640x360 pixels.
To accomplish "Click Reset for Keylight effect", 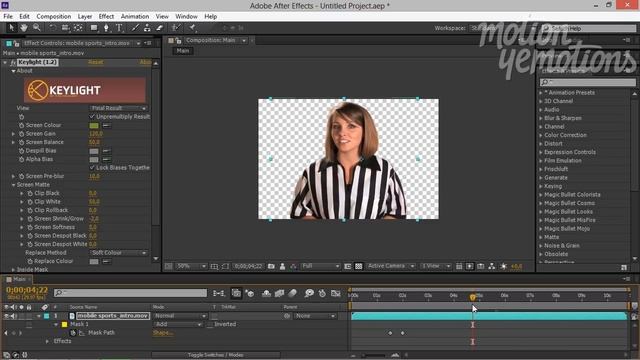I will [96, 62].
